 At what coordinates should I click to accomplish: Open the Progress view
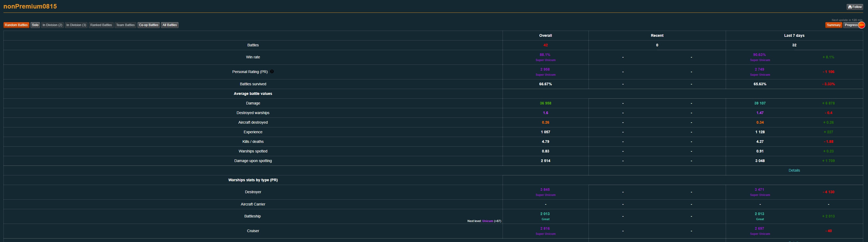(851, 25)
